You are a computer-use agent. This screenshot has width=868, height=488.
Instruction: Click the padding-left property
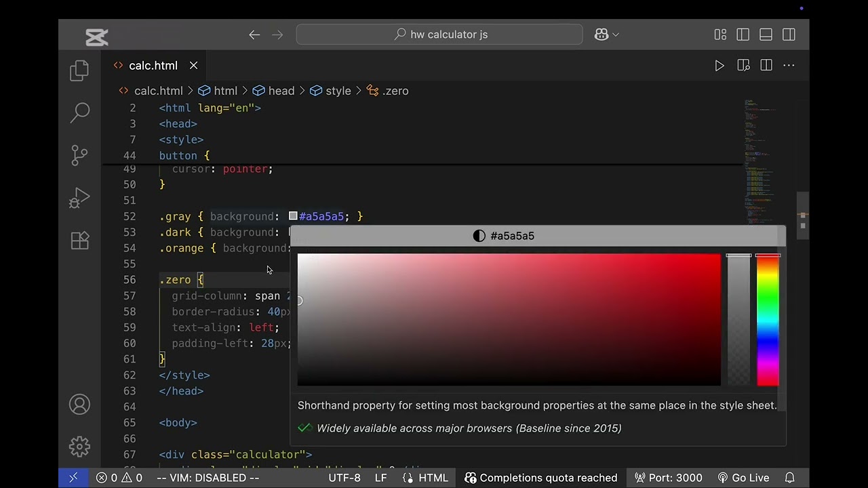click(x=210, y=344)
